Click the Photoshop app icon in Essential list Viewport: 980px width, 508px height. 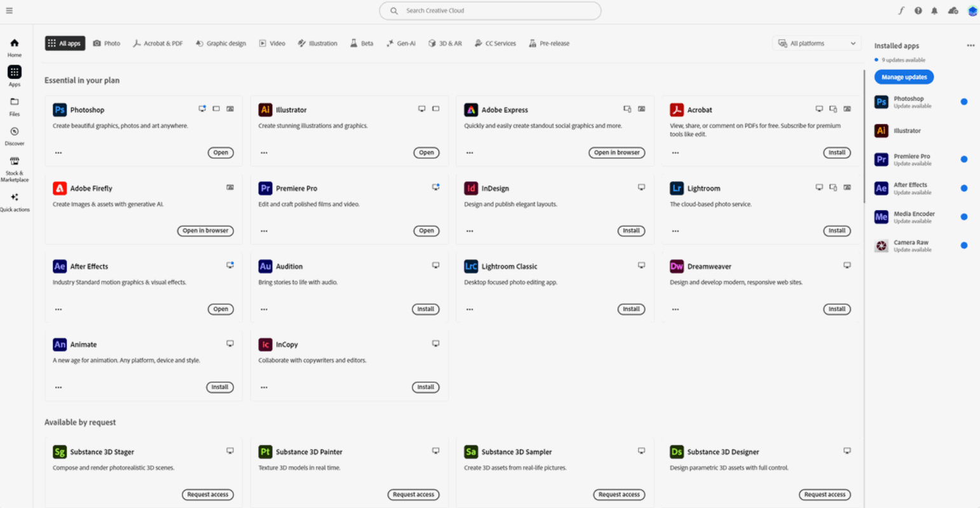click(60, 110)
